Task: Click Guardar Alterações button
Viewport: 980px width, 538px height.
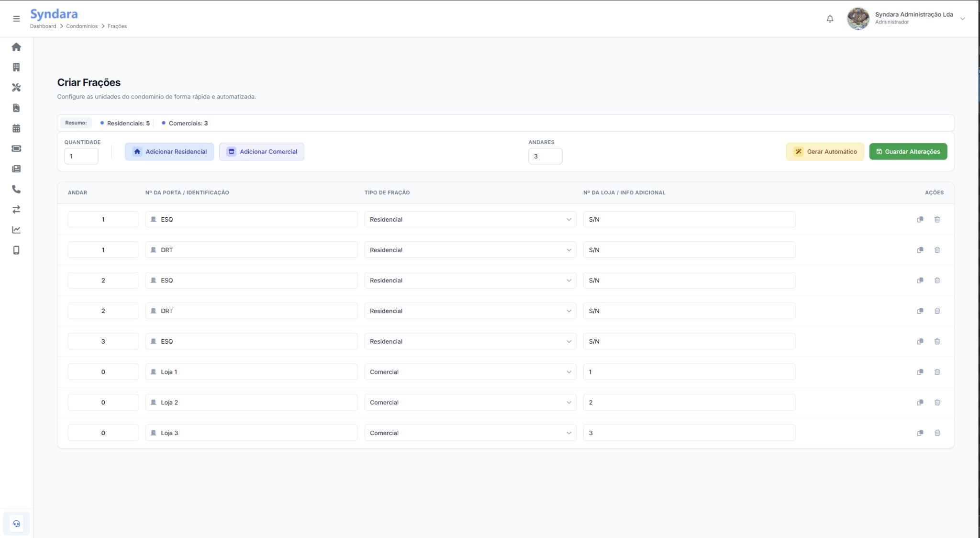Action: coord(908,152)
